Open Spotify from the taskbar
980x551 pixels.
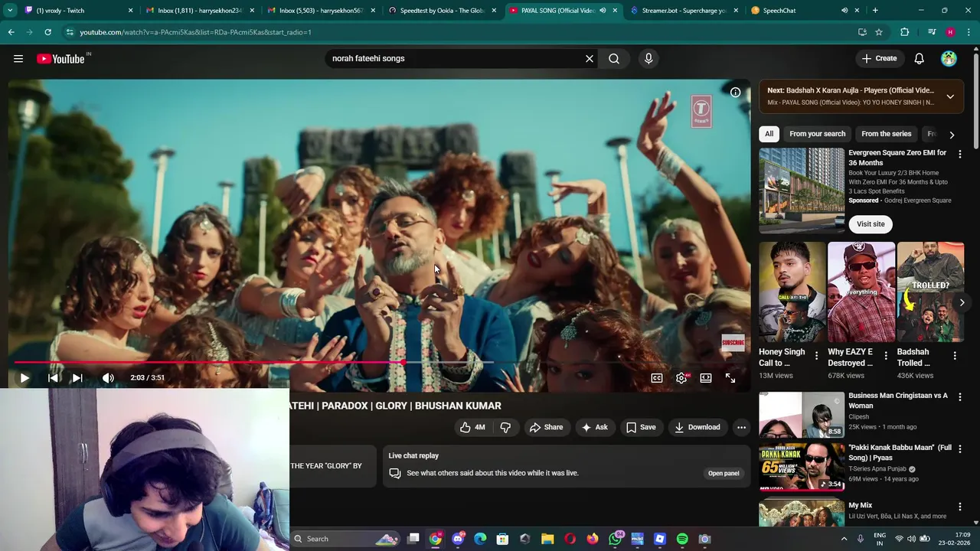click(x=682, y=539)
